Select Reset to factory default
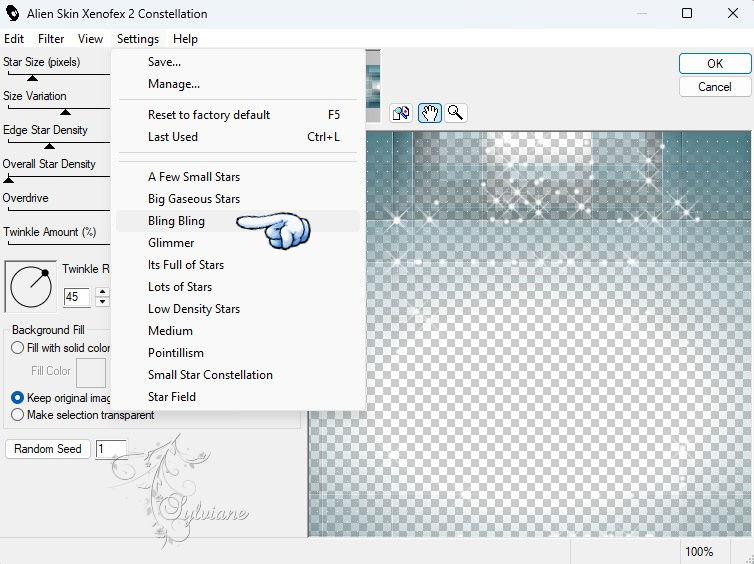 pos(238,115)
